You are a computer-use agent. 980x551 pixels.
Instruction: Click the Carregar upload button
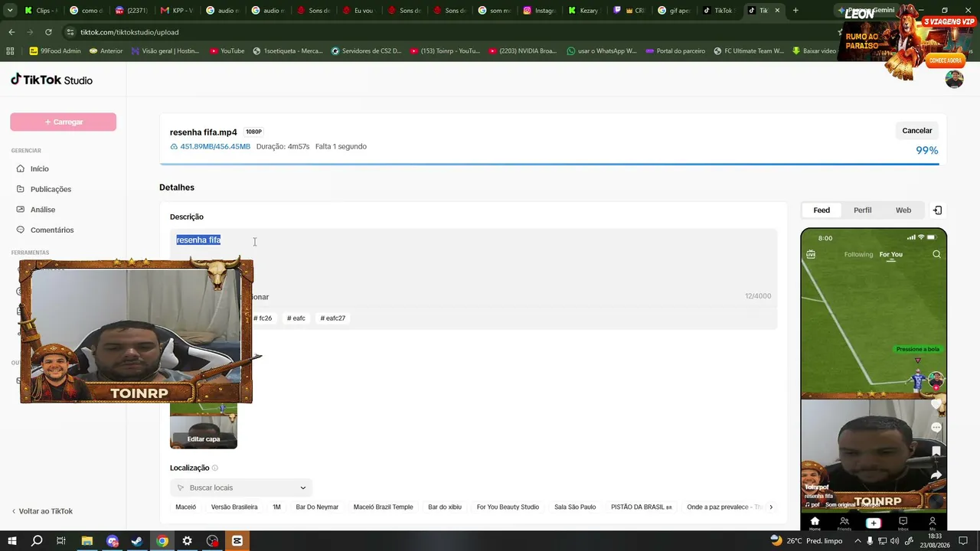coord(63,122)
